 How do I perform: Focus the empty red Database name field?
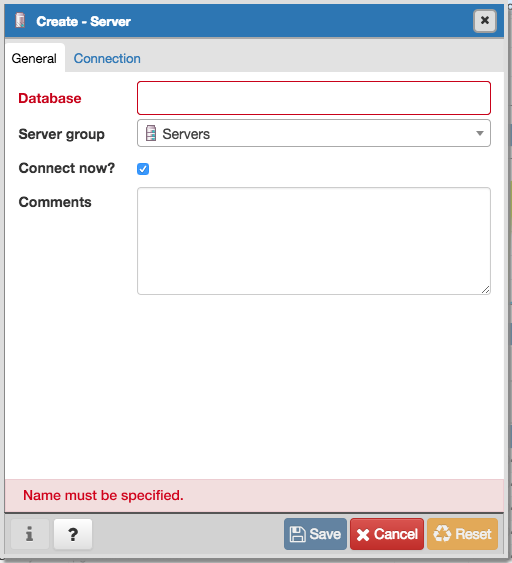click(x=314, y=98)
